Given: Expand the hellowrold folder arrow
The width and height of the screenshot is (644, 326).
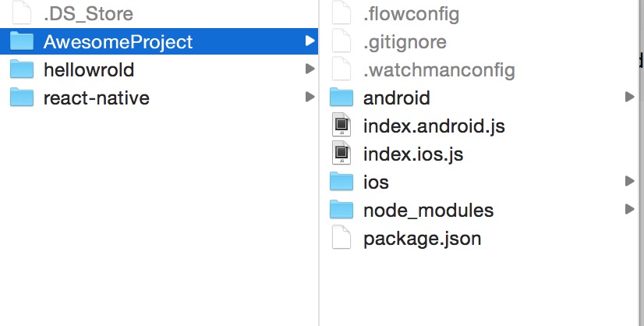Looking at the screenshot, I should tap(310, 69).
